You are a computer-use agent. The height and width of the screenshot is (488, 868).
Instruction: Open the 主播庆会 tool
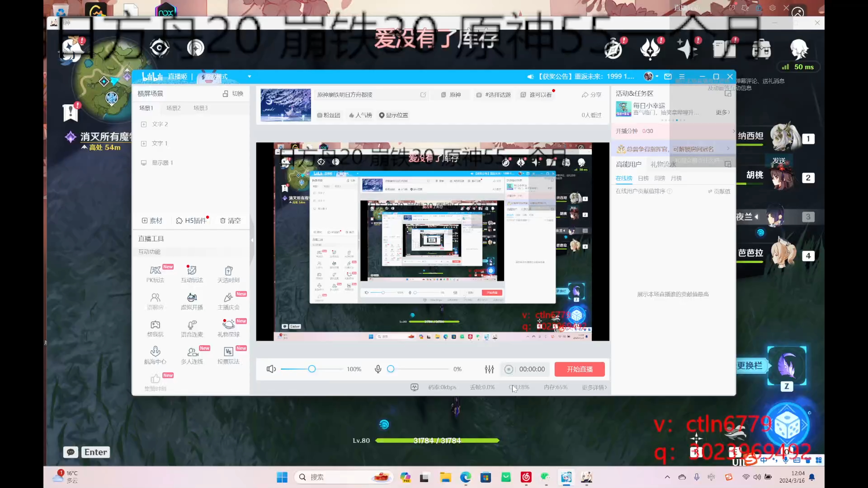(228, 301)
